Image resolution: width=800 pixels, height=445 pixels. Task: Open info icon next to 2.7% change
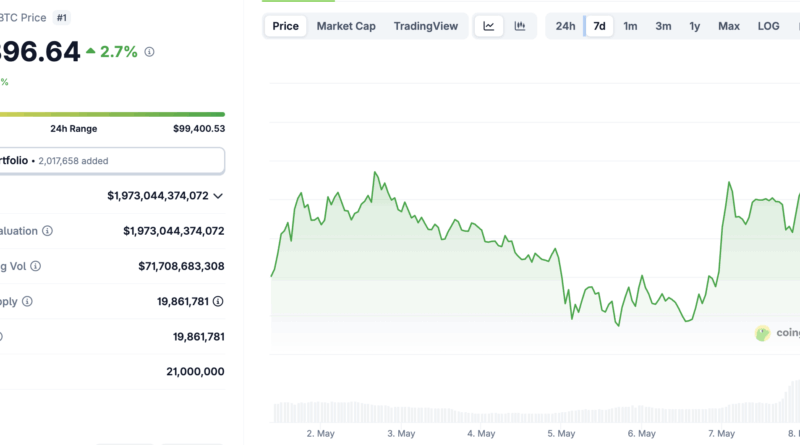pyautogui.click(x=149, y=52)
